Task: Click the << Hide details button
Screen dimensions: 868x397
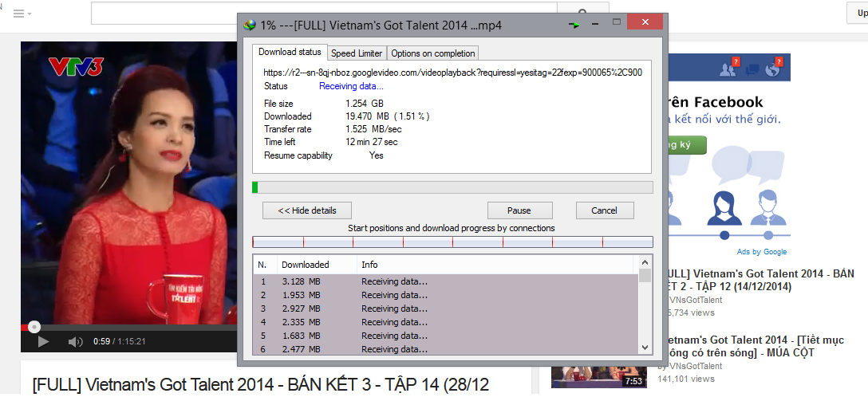Action: tap(306, 210)
